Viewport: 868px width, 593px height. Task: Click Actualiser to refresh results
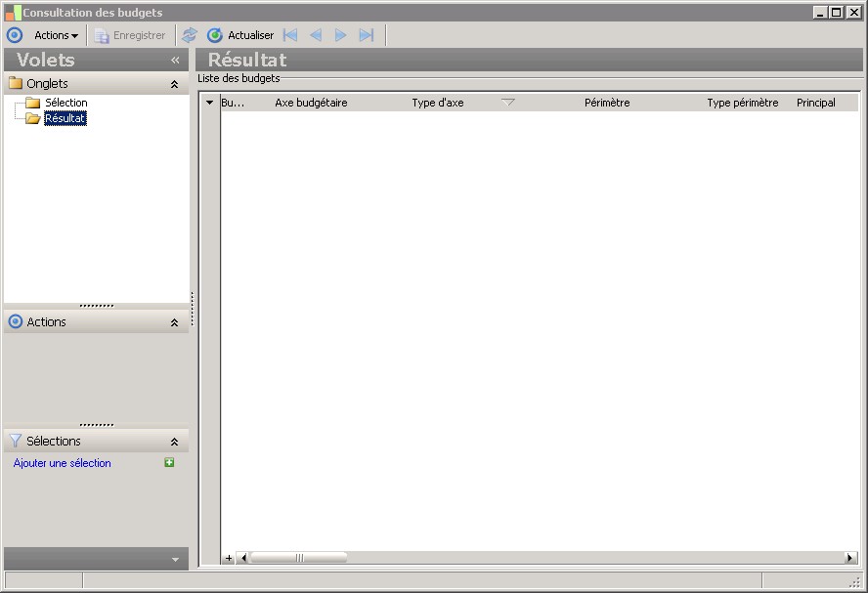(240, 35)
